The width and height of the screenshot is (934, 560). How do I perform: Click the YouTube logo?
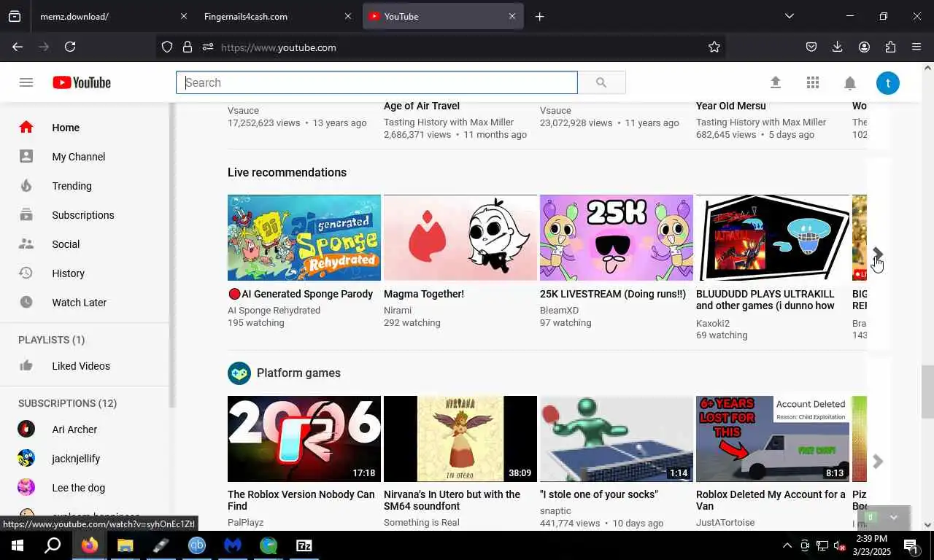point(82,82)
